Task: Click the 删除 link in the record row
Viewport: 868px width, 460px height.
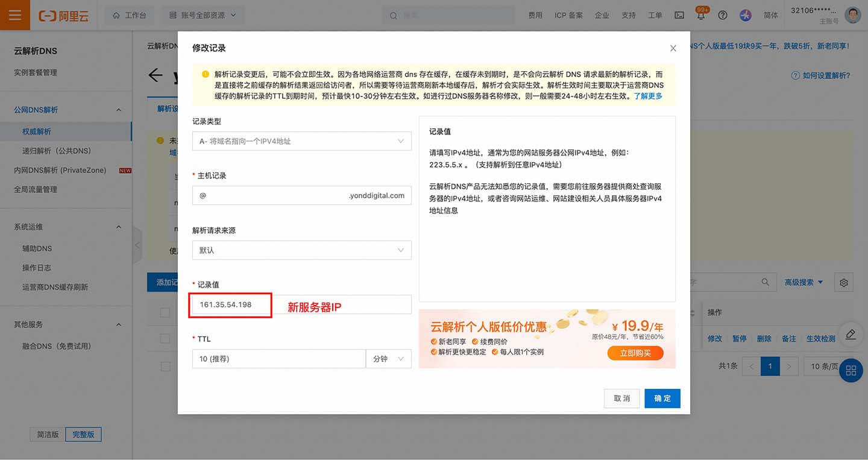Action: pos(764,339)
